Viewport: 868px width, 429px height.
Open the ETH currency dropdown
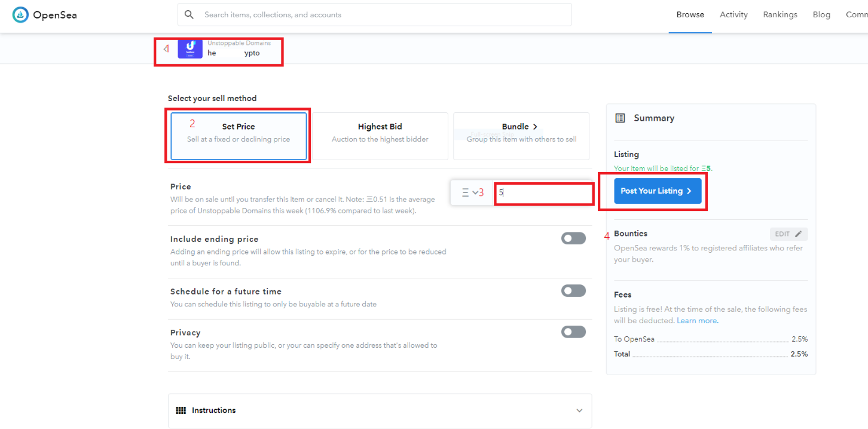pos(470,192)
